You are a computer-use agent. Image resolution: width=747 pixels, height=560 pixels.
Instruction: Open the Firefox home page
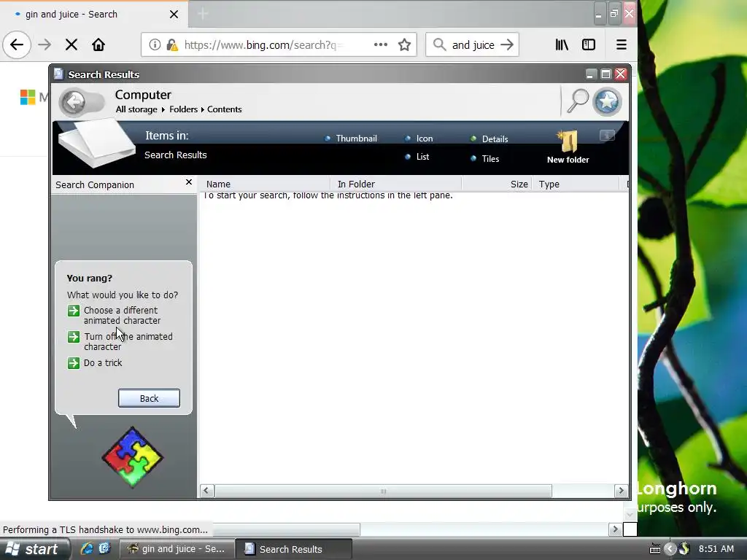(98, 44)
